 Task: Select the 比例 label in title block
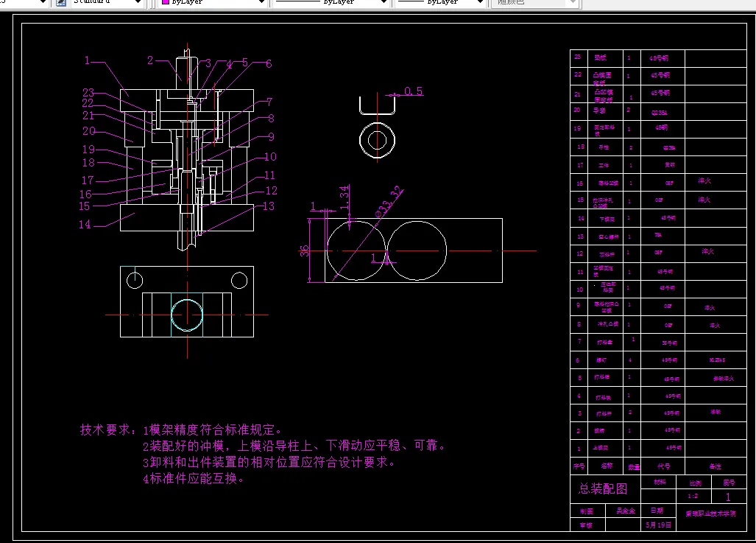(695, 483)
